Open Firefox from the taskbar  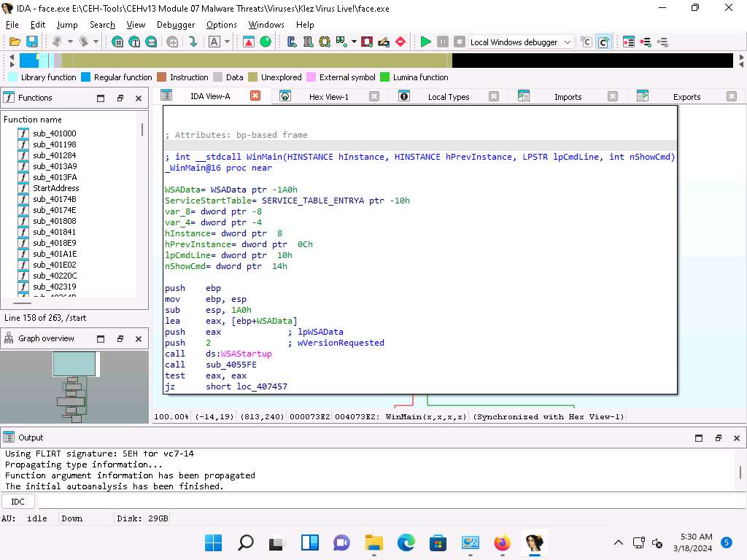tap(502, 542)
